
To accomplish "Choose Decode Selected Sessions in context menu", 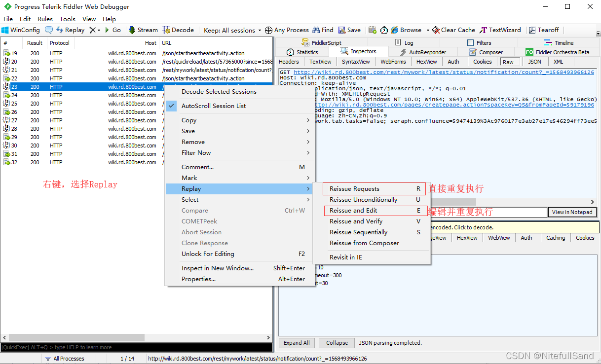I will (239, 92).
